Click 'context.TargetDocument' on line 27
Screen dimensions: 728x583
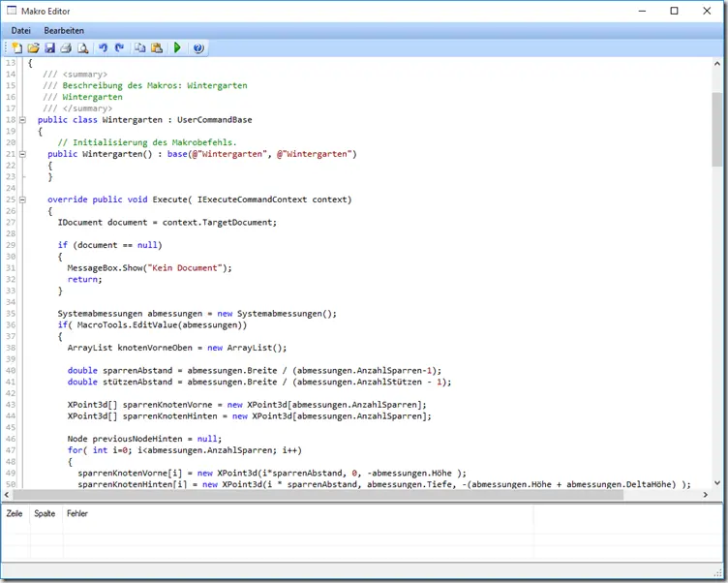218,222
